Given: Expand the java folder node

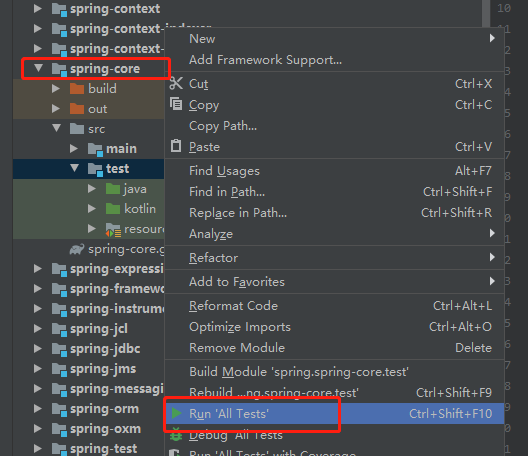Looking at the screenshot, I should (x=92, y=188).
